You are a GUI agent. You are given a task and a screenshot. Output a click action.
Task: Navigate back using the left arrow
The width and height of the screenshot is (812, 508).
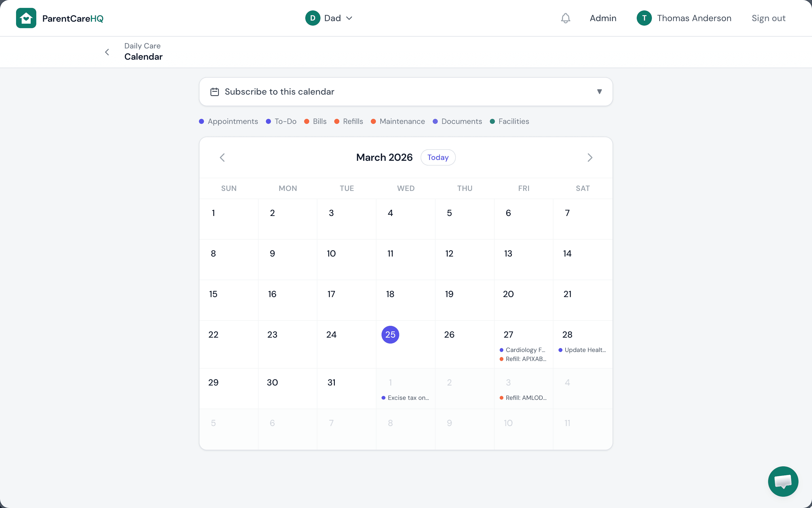(107, 52)
